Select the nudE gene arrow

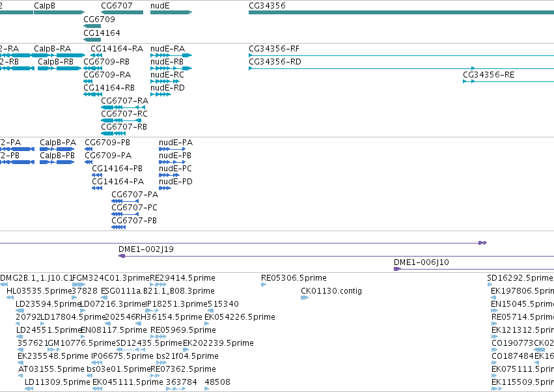point(171,12)
